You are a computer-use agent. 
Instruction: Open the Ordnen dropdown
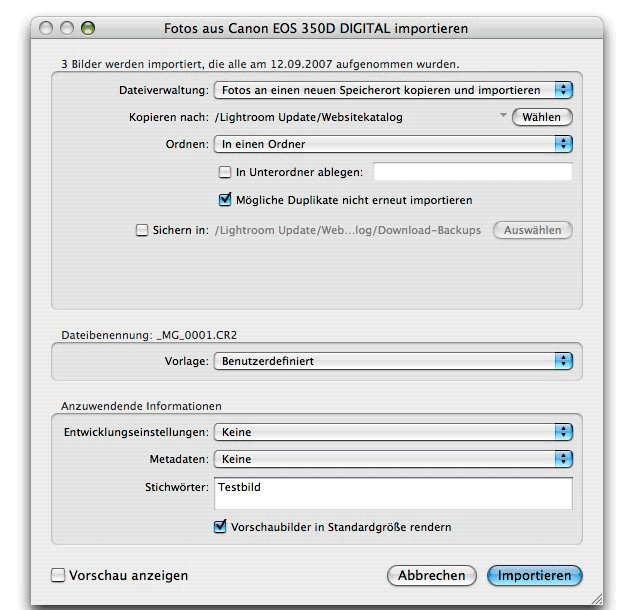coord(393,144)
